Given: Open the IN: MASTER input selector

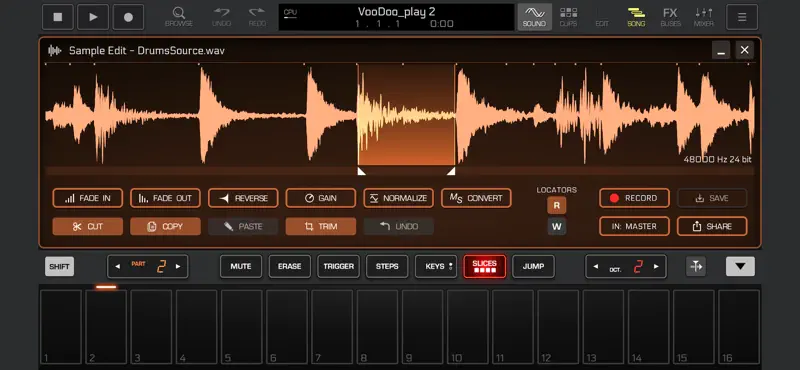Looking at the screenshot, I should click(634, 227).
